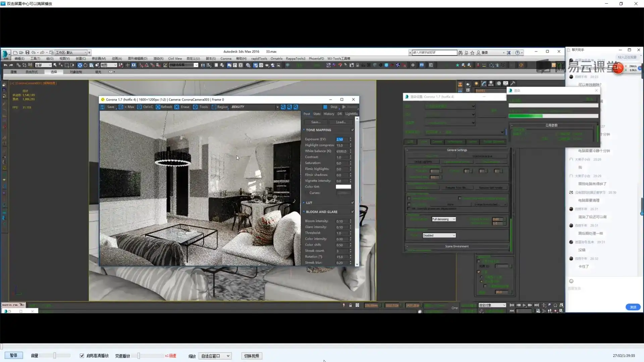Open the 自适应窗口 zoom dropdown
The width and height of the screenshot is (644, 362).
coord(215,356)
